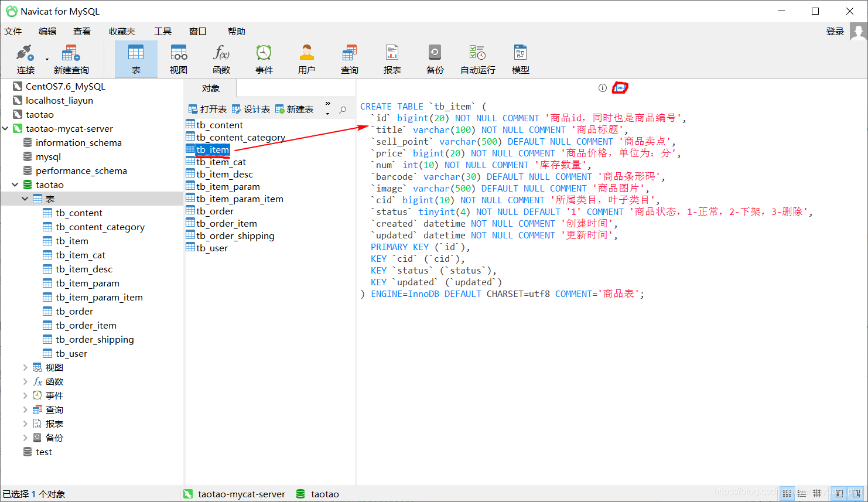868x502 pixels.
Task: Open the 事件 (Event) toolbar icon
Action: click(x=264, y=59)
